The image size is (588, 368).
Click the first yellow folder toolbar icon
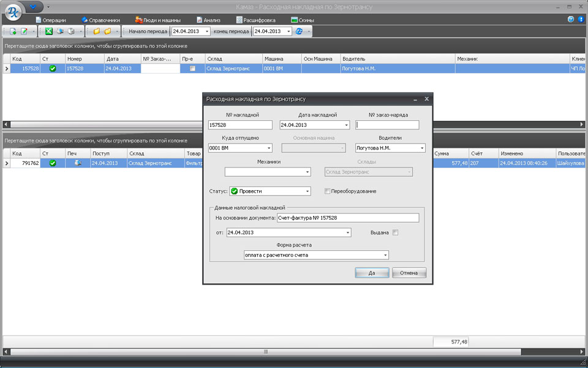(x=96, y=31)
